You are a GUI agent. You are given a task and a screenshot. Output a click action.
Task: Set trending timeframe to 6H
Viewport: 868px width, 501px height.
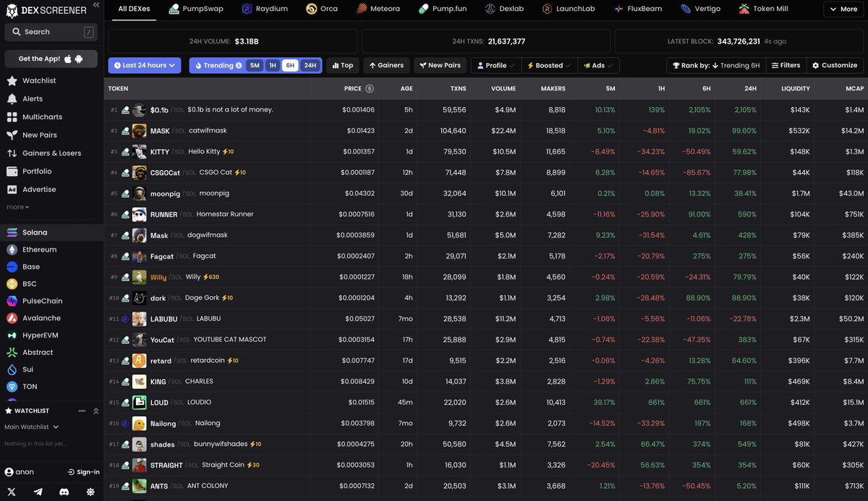coord(290,65)
